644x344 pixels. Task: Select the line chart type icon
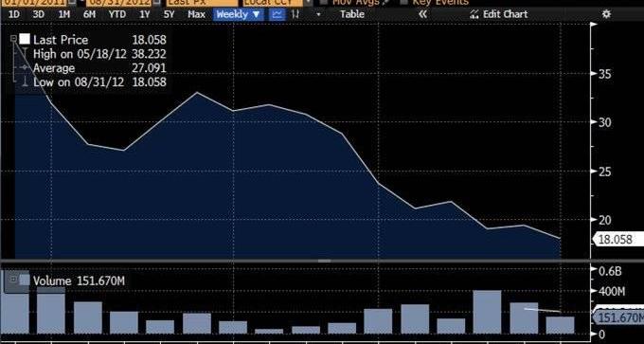pos(277,14)
